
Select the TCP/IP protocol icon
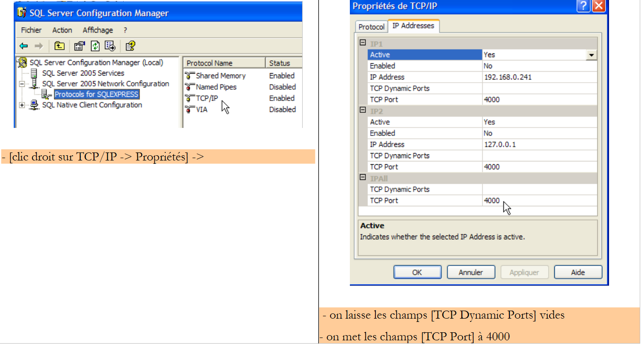[190, 98]
